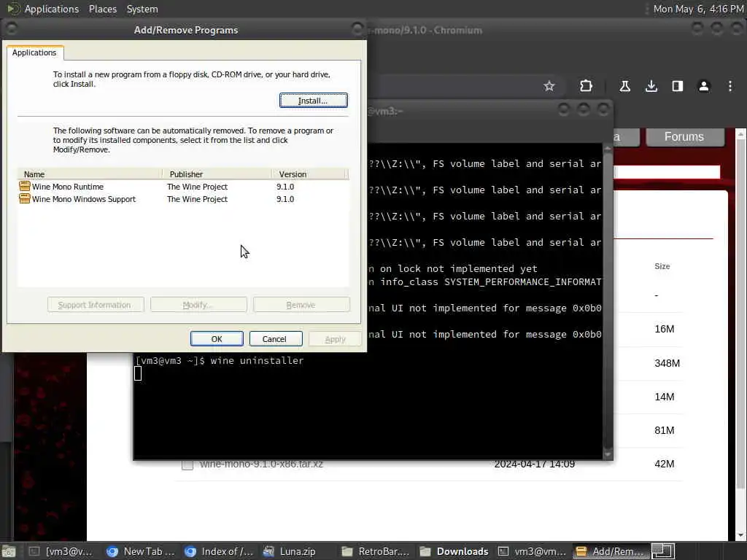Click the 42M size cell

point(664,464)
